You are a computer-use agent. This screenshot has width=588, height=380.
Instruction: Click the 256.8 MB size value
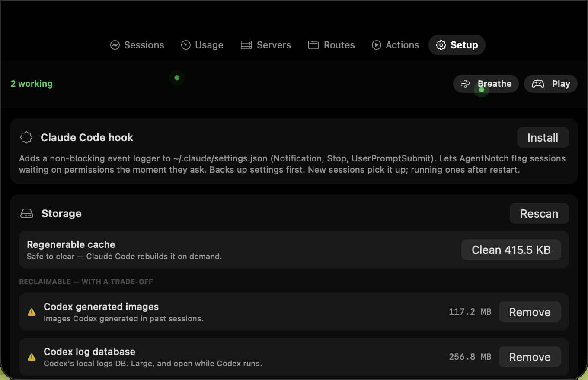click(x=470, y=357)
